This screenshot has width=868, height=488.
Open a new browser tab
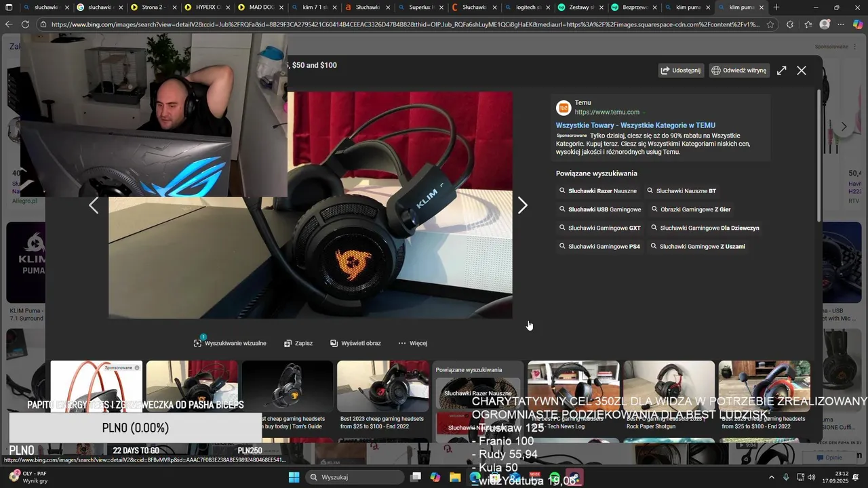click(776, 7)
